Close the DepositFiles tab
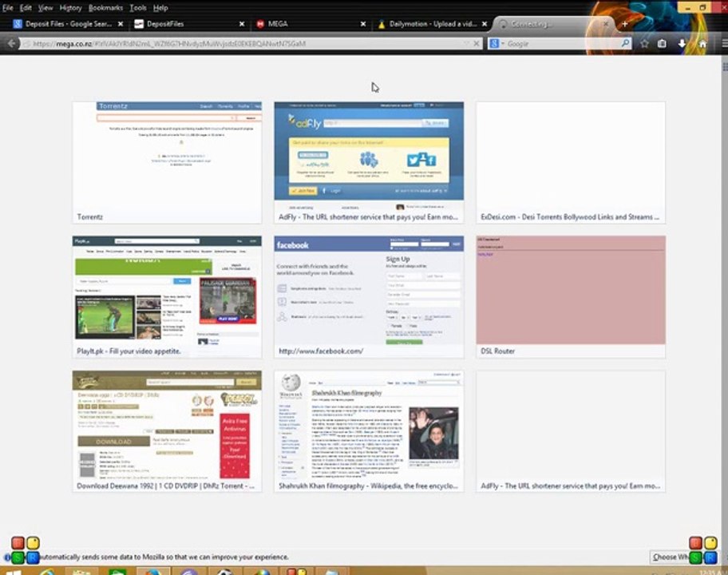This screenshot has width=728, height=575. [x=242, y=24]
